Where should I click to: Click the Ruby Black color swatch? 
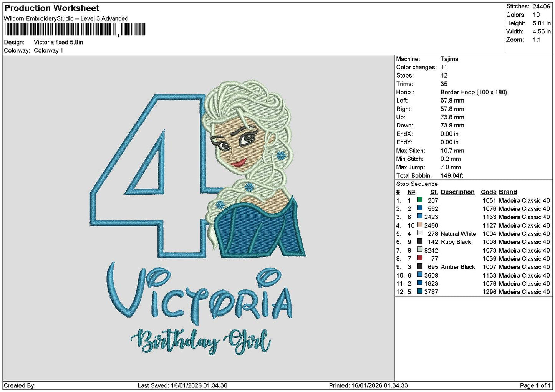tap(420, 241)
